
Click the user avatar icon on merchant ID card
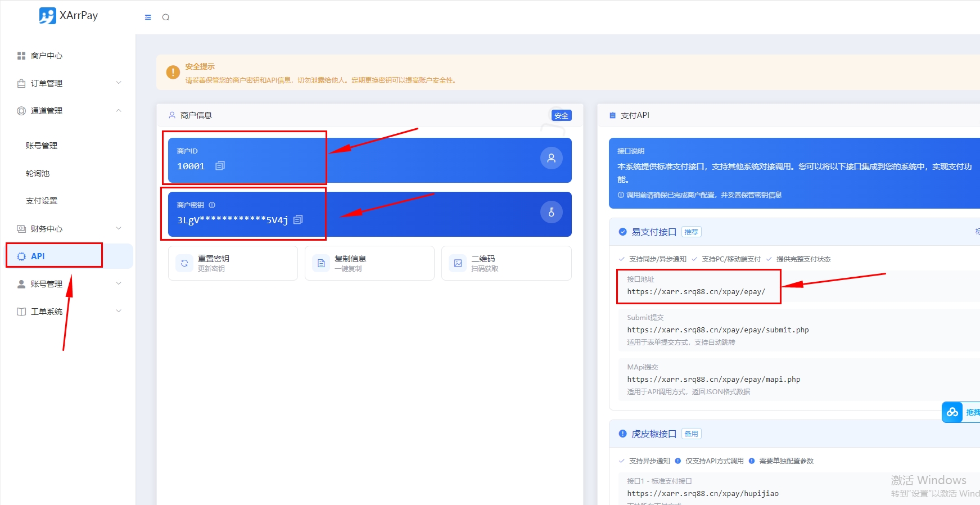click(x=551, y=159)
